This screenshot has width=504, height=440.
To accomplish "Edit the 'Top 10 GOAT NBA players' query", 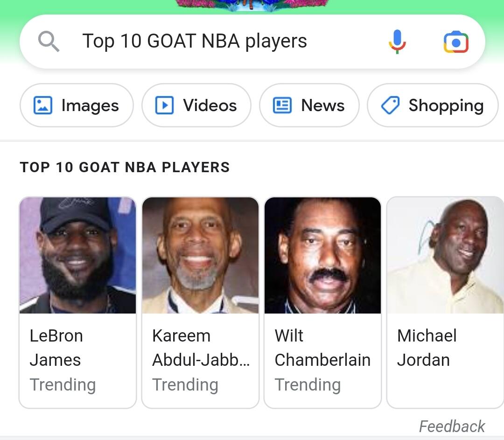I will 195,41.
